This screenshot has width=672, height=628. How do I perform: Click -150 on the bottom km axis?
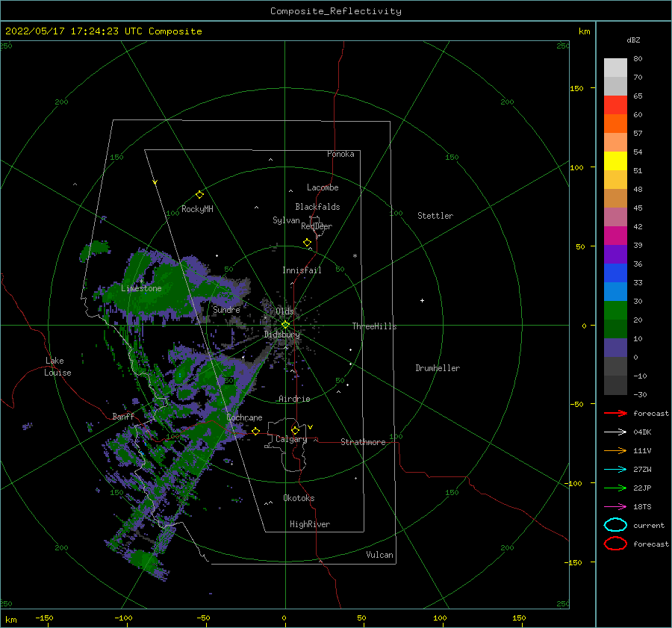point(44,618)
